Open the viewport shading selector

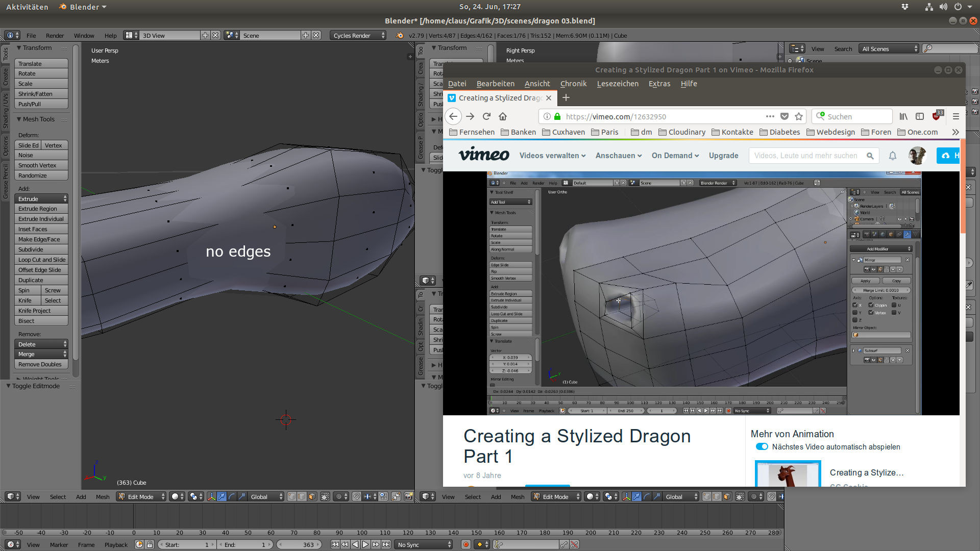(x=177, y=496)
